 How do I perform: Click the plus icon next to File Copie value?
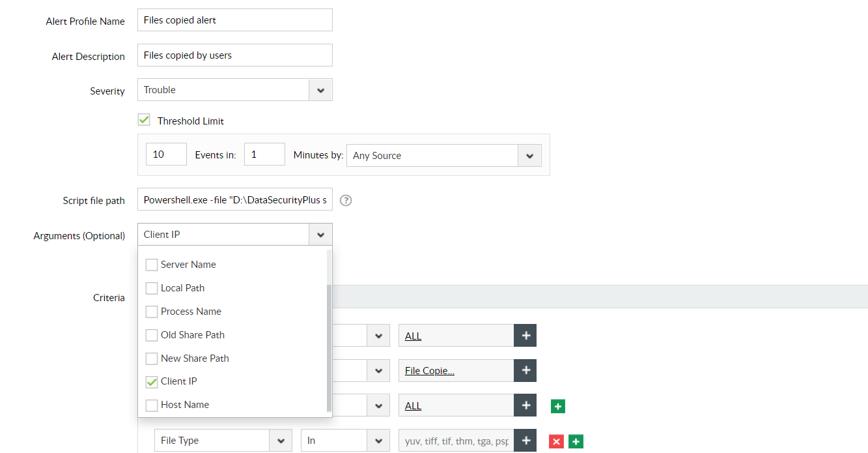point(525,370)
